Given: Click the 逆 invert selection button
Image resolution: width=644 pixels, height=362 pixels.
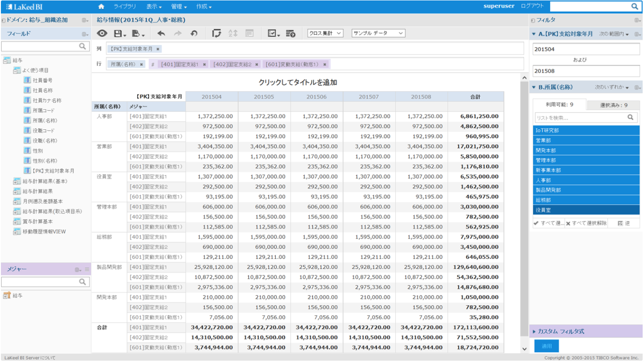Looking at the screenshot, I should pos(624,223).
